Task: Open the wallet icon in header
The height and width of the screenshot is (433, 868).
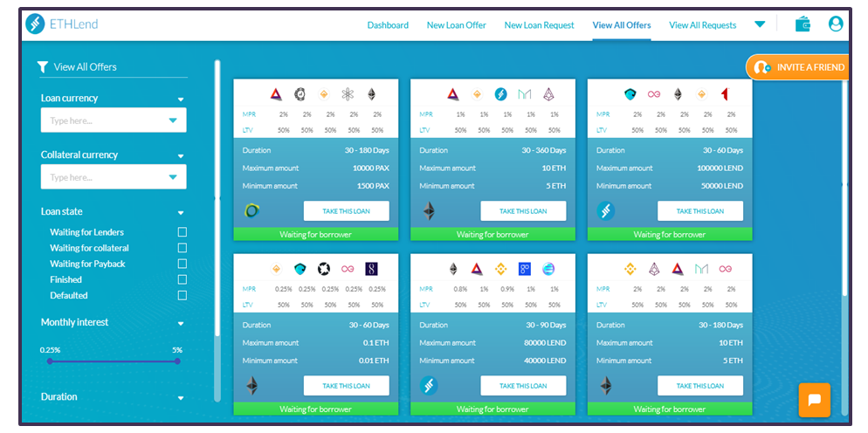Action: pos(803,24)
